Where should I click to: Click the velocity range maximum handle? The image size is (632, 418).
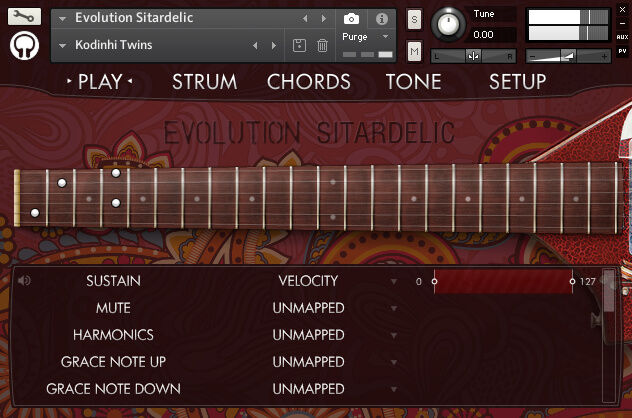click(x=572, y=281)
